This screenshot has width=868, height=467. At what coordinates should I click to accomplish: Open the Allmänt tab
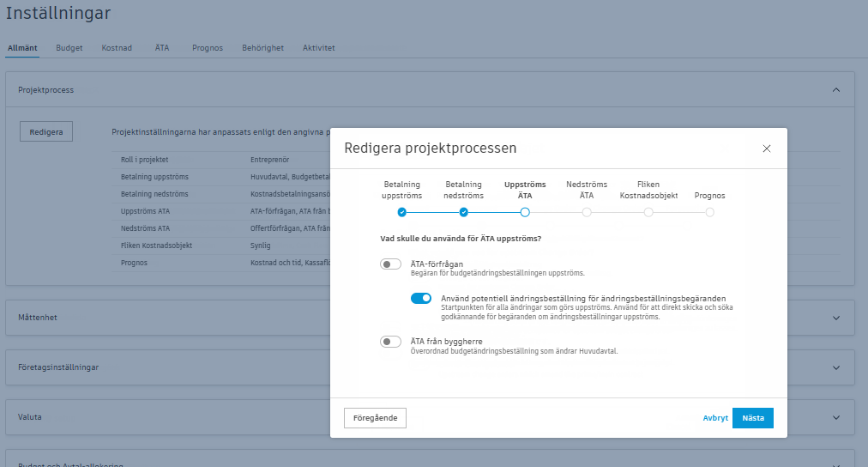22,47
